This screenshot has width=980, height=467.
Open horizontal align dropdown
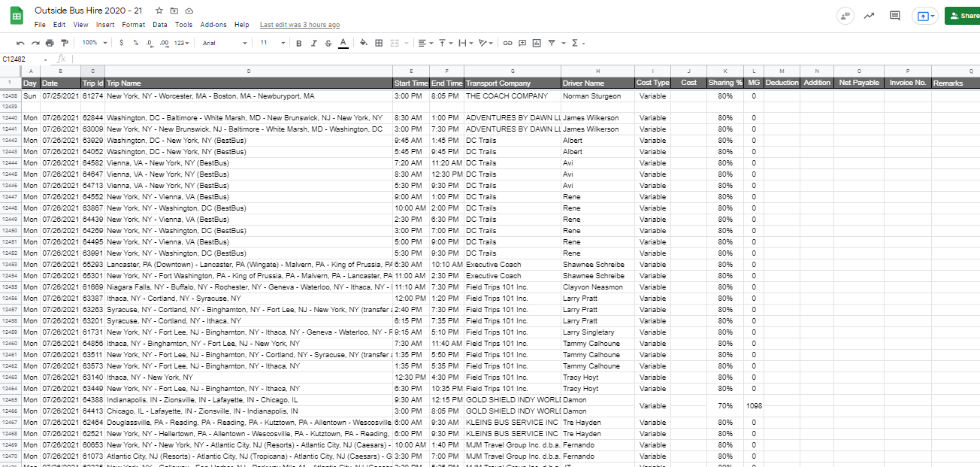click(x=425, y=43)
